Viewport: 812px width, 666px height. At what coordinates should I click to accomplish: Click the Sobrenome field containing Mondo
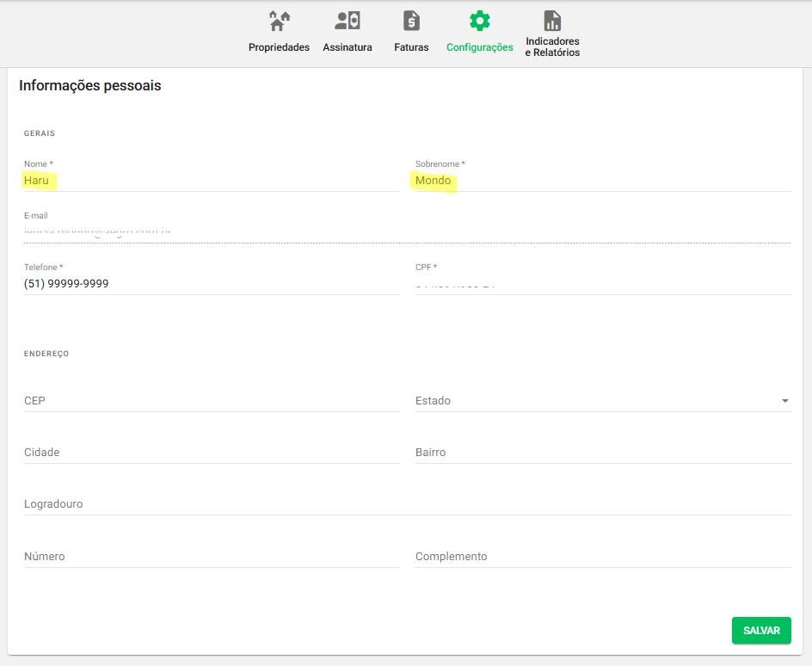tap(602, 181)
